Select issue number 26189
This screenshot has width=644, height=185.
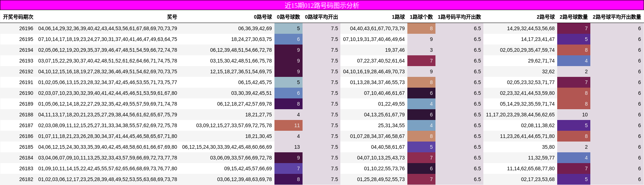26,104
